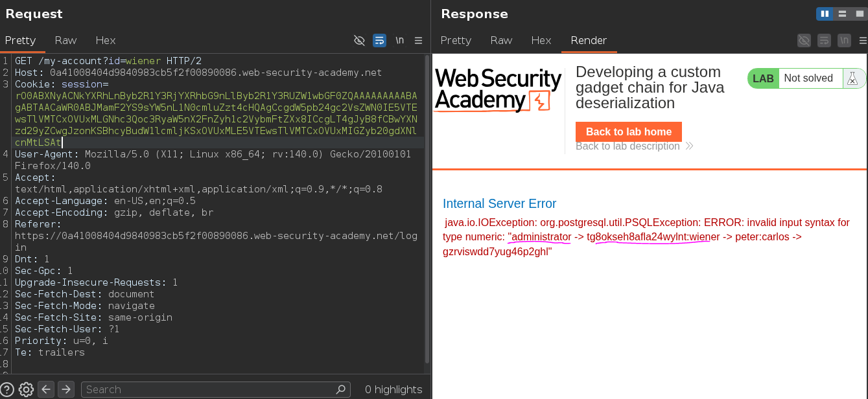Image resolution: width=868 pixels, height=399 pixels.
Task: Go to previous search match arrow
Action: tap(46, 389)
